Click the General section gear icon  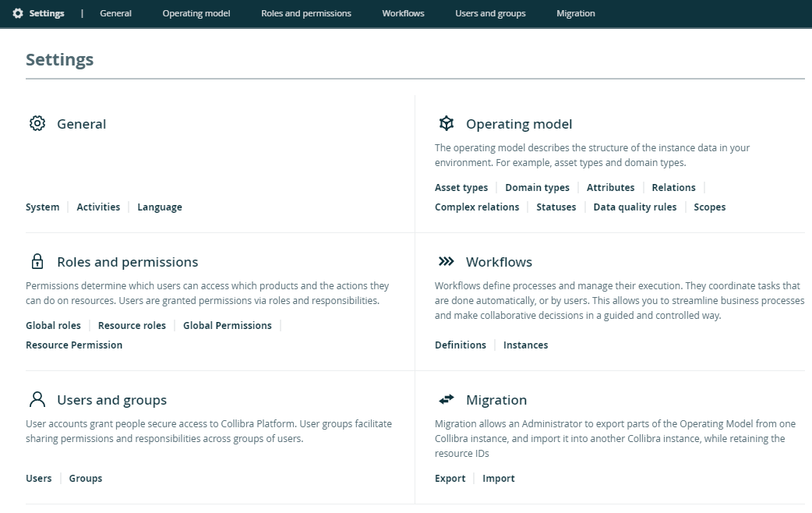(37, 123)
